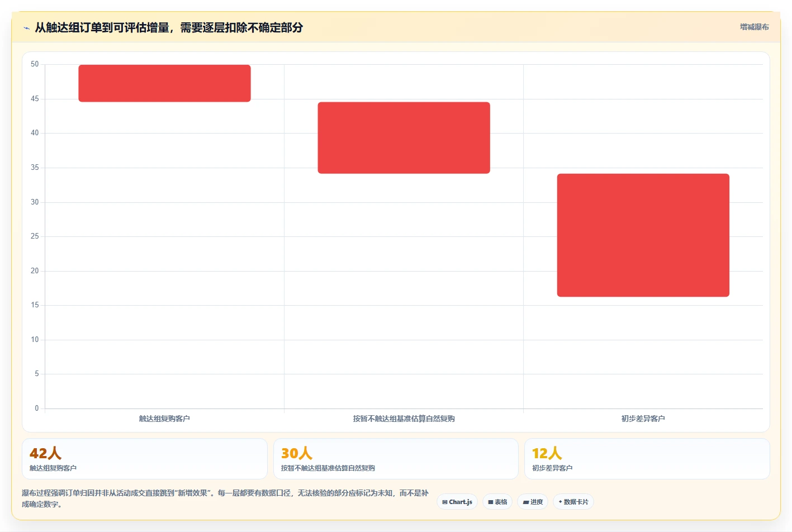This screenshot has height=532, width=792.
Task: Select the red bar for 按暂不触达组基准估算自然复购
Action: coord(404,137)
